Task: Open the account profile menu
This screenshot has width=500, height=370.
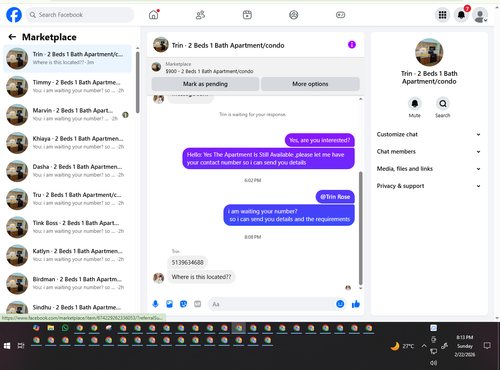Action: [x=480, y=15]
